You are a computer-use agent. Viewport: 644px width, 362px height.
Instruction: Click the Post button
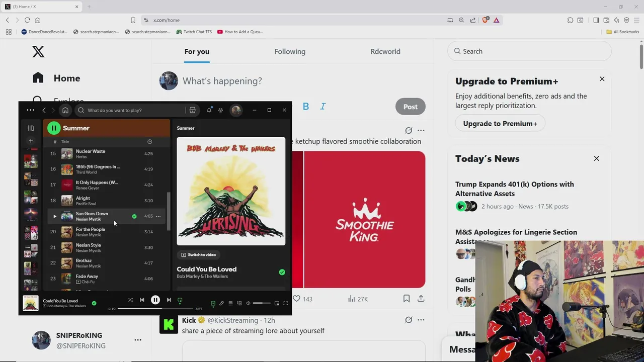[410, 107]
